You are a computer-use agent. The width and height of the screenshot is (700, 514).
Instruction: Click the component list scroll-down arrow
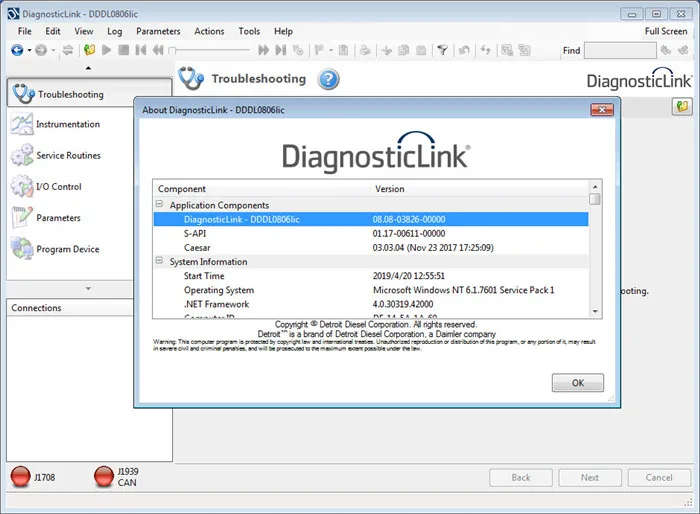pyautogui.click(x=595, y=311)
